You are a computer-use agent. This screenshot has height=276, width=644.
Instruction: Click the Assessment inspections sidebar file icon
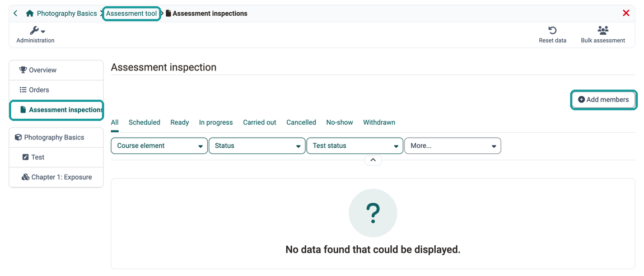[x=24, y=110]
